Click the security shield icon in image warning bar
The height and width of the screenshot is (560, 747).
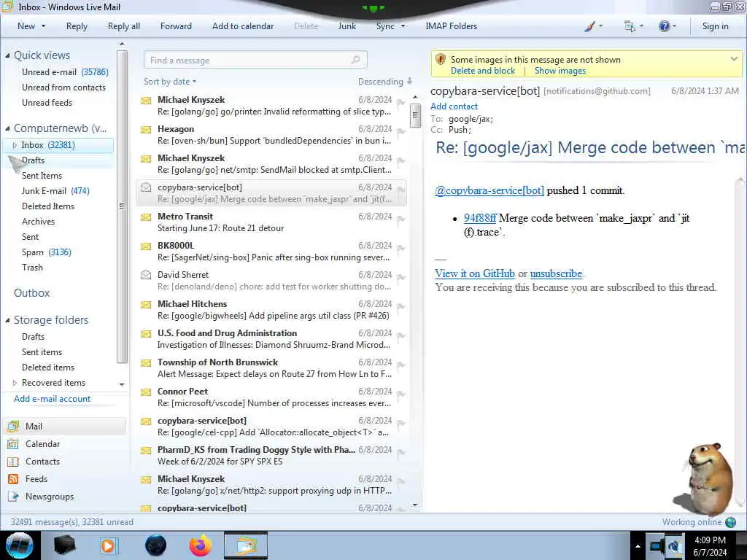click(440, 60)
